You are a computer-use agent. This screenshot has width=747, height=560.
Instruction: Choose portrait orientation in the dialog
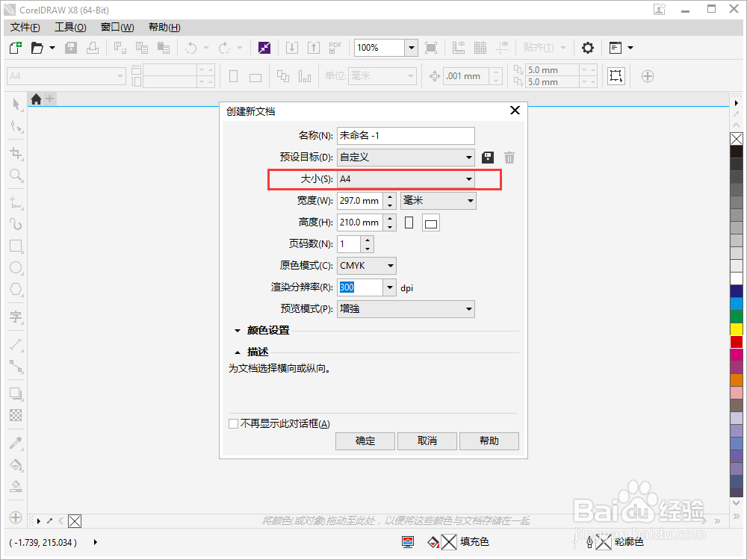coord(409,223)
